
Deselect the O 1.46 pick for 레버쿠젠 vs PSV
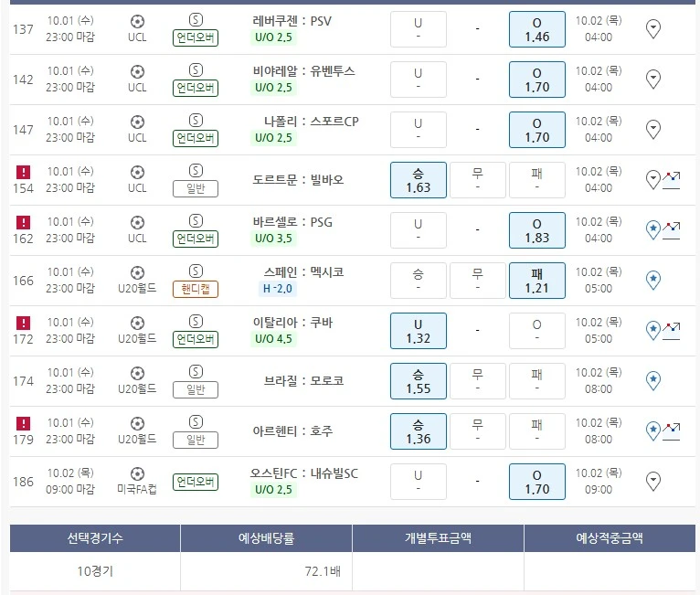536,29
